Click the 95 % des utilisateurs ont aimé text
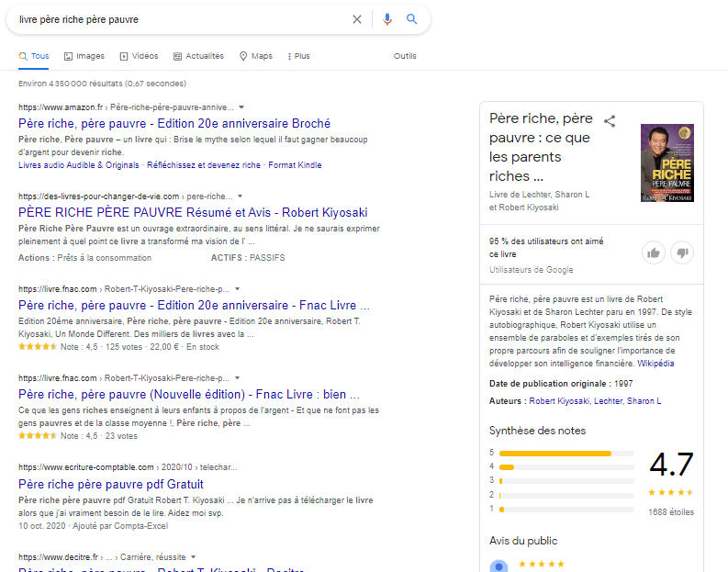 tap(546, 248)
